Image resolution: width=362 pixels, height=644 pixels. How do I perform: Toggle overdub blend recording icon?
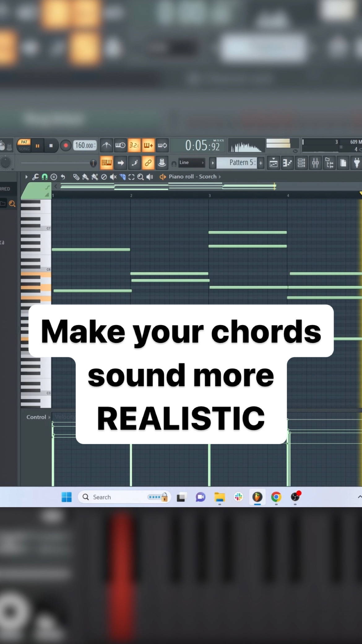tap(148, 145)
